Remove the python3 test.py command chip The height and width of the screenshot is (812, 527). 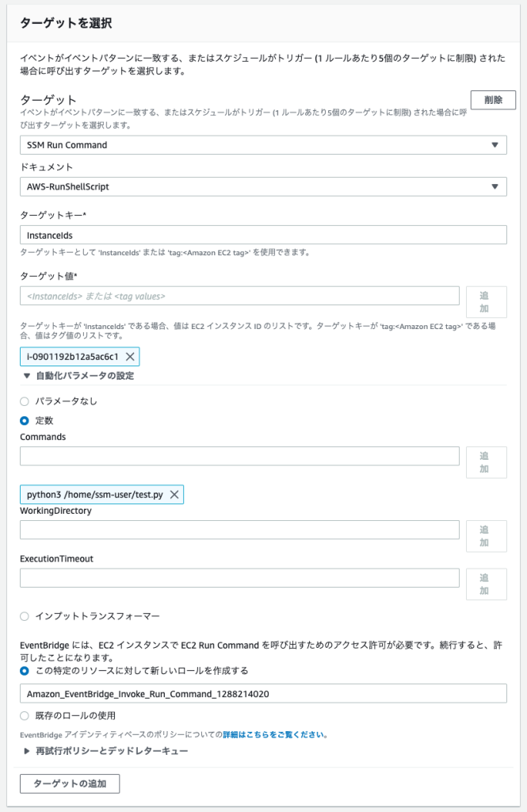pyautogui.click(x=174, y=495)
